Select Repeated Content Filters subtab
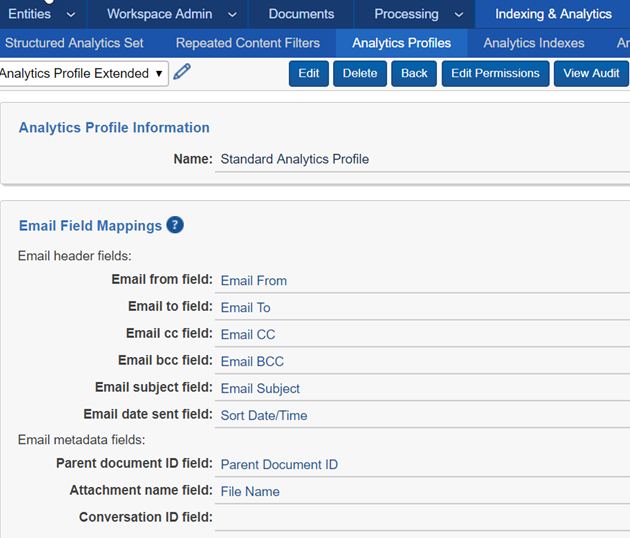 click(248, 43)
